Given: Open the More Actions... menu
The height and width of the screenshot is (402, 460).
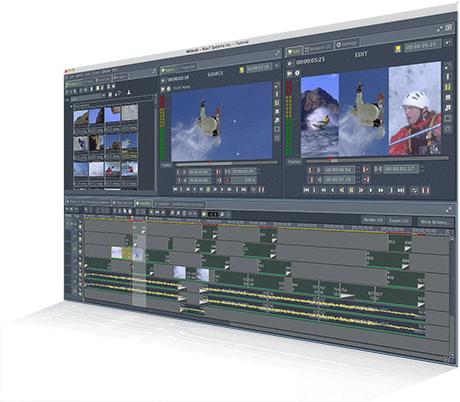Looking at the screenshot, I should (x=435, y=222).
